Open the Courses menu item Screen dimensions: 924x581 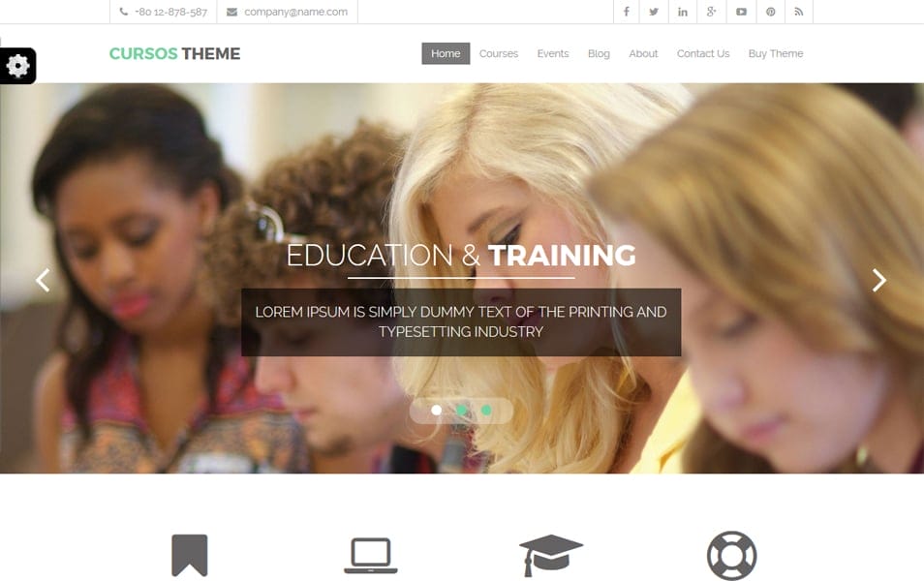(x=499, y=53)
